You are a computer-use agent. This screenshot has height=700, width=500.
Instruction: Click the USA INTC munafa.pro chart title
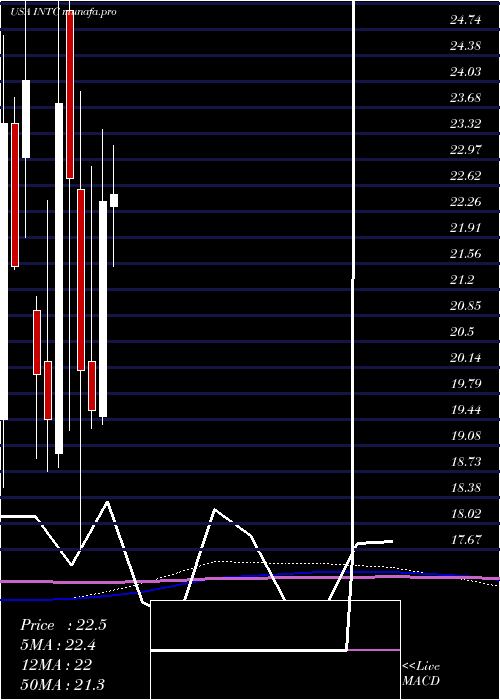point(63,12)
